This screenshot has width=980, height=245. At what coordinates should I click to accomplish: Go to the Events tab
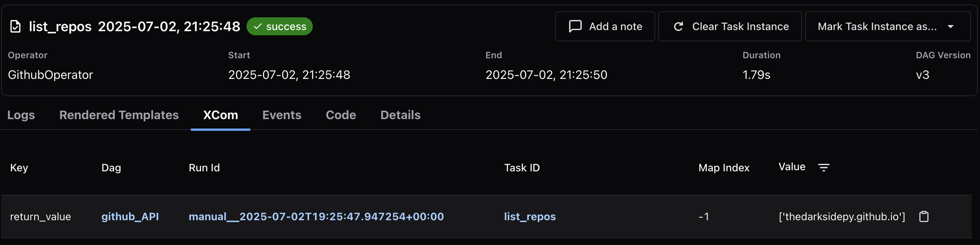click(282, 115)
